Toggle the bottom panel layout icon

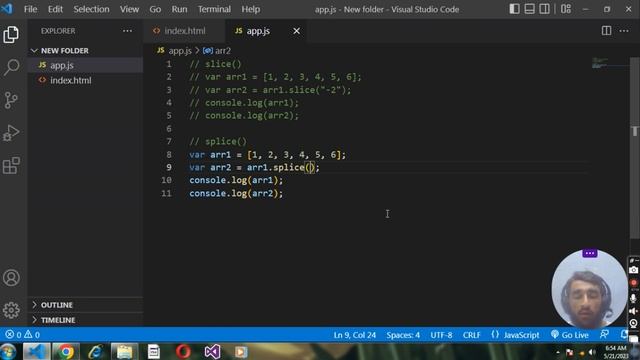pos(529,9)
